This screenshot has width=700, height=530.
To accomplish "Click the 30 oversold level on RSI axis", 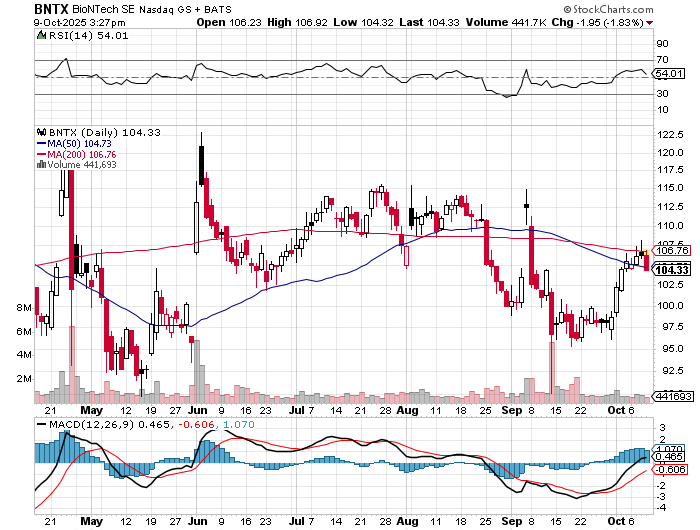I will (662, 93).
